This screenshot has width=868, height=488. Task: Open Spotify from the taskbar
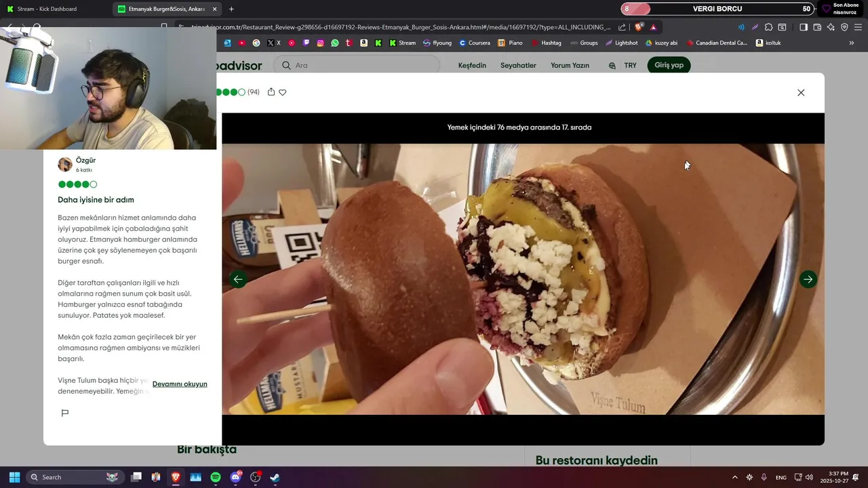tap(216, 477)
